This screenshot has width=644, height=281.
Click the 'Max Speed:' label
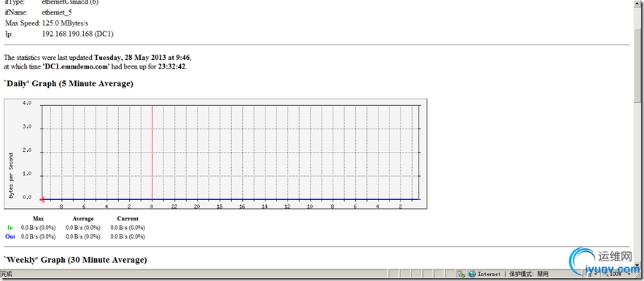point(22,23)
